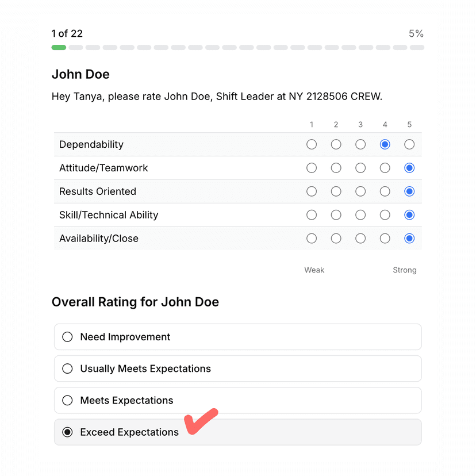The image size is (476, 476).
Task: Set Results Oriented rating to 4
Action: click(385, 191)
